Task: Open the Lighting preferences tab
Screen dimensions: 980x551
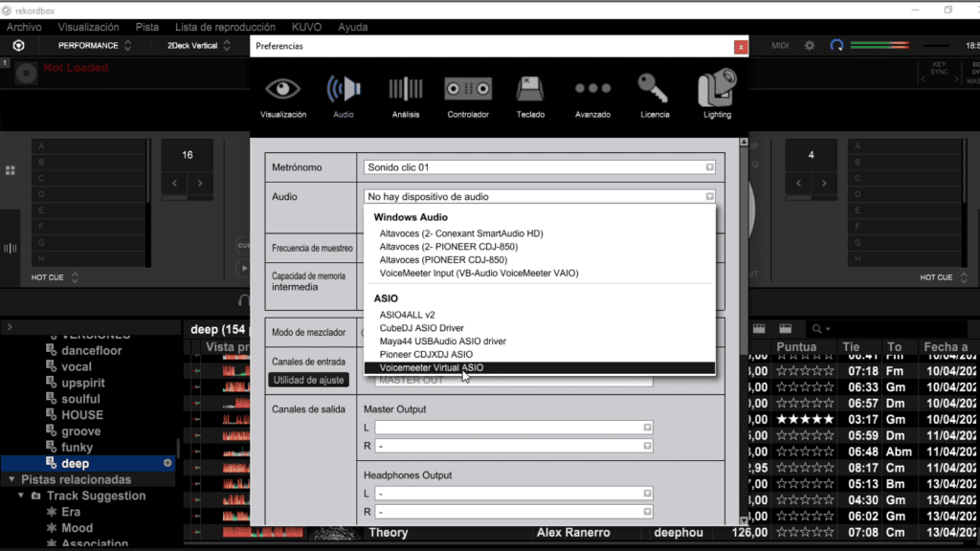Action: pos(717,95)
